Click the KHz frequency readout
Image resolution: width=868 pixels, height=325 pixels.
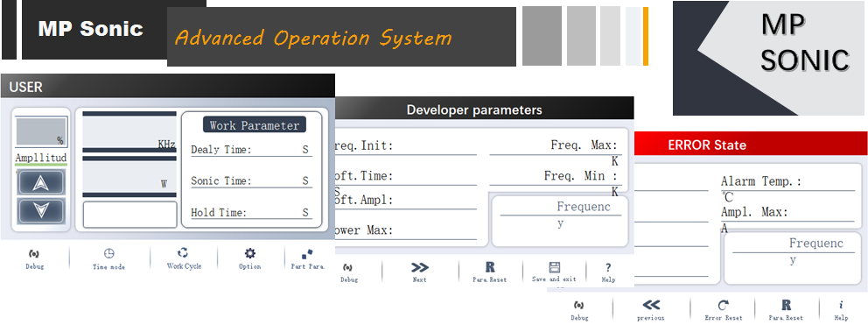click(129, 132)
